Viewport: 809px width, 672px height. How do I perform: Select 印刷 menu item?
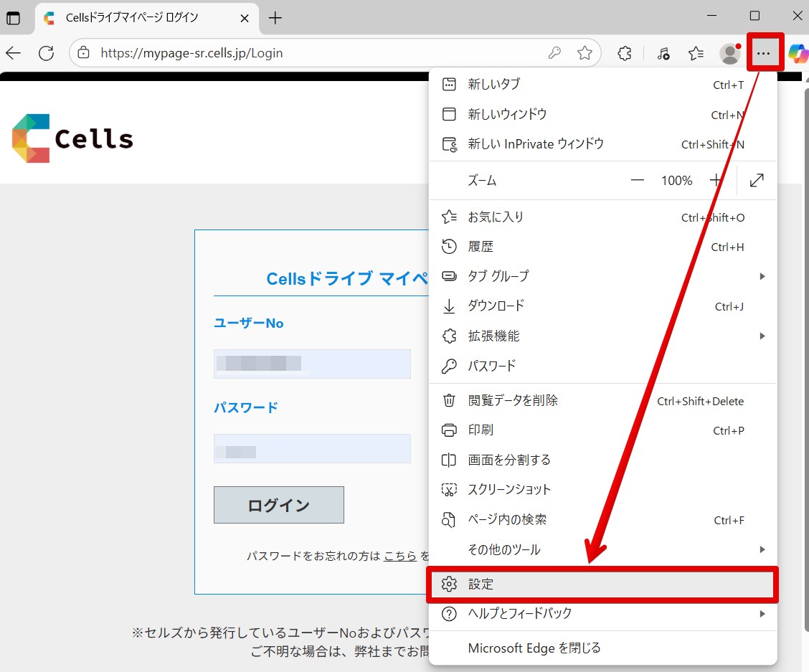coord(602,430)
